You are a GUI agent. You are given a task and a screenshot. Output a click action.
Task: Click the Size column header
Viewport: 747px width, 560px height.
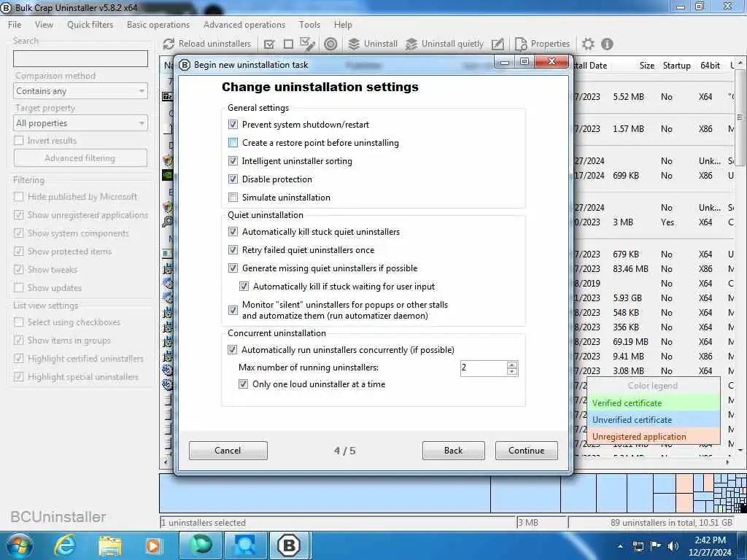646,66
